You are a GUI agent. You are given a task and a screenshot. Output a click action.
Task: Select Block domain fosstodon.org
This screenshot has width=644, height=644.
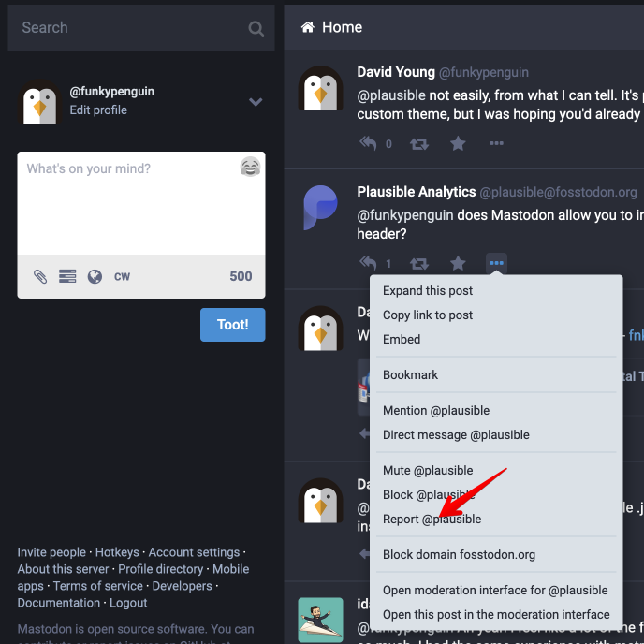coord(459,554)
